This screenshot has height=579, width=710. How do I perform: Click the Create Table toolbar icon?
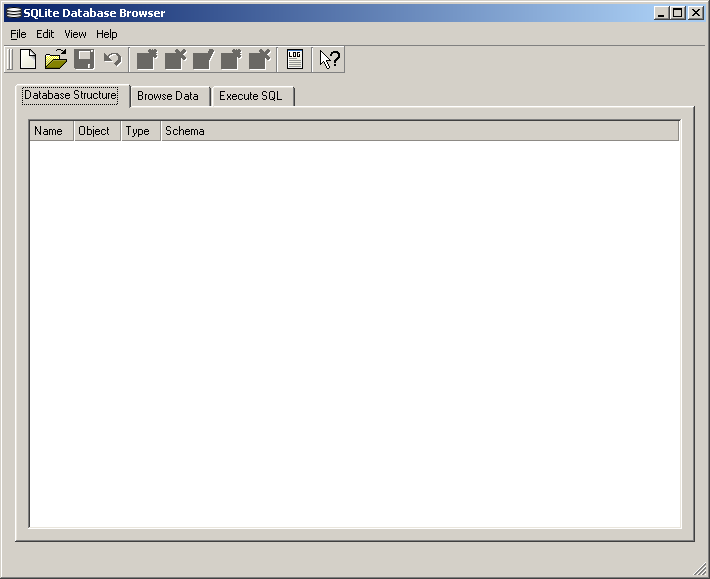click(x=147, y=59)
